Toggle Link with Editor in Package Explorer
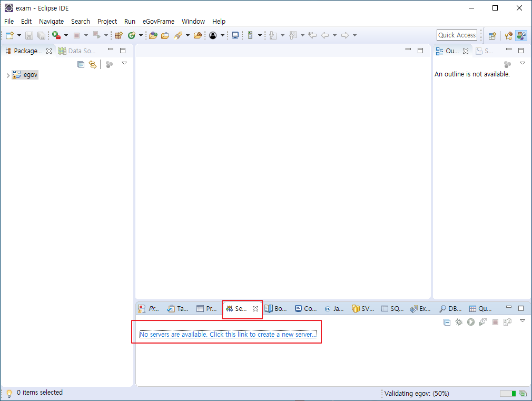 tap(93, 64)
